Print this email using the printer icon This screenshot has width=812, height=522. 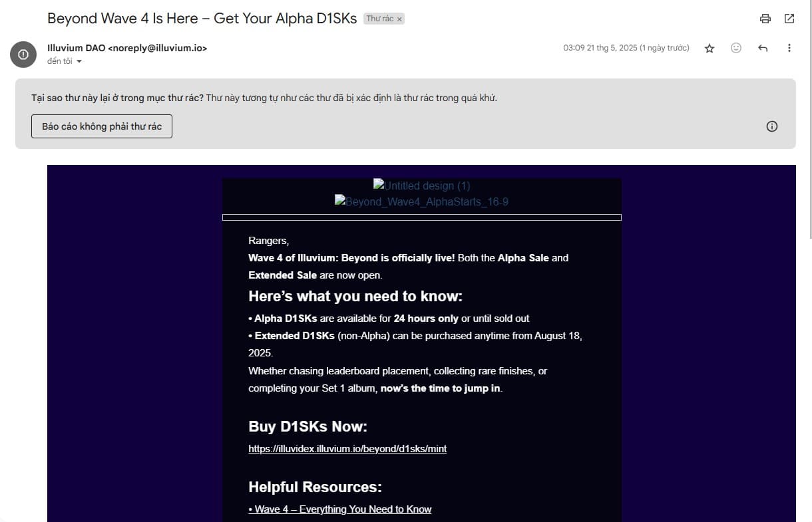point(765,19)
